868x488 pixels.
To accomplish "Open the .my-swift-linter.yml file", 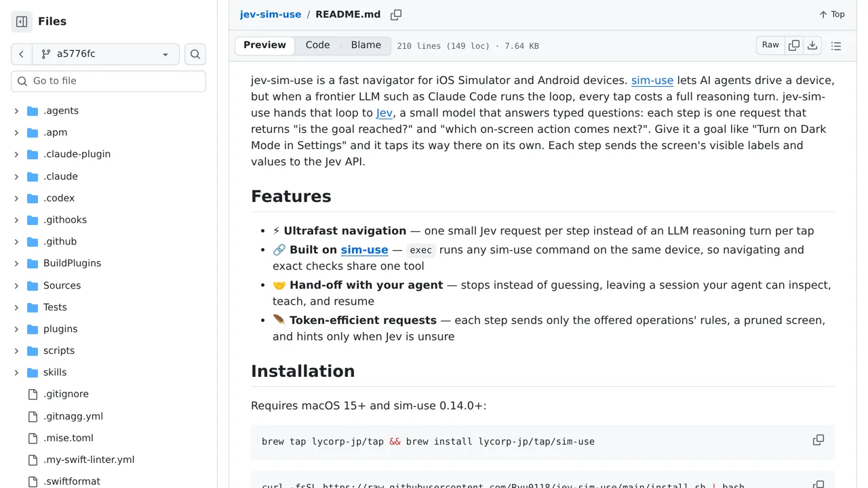I will [89, 460].
